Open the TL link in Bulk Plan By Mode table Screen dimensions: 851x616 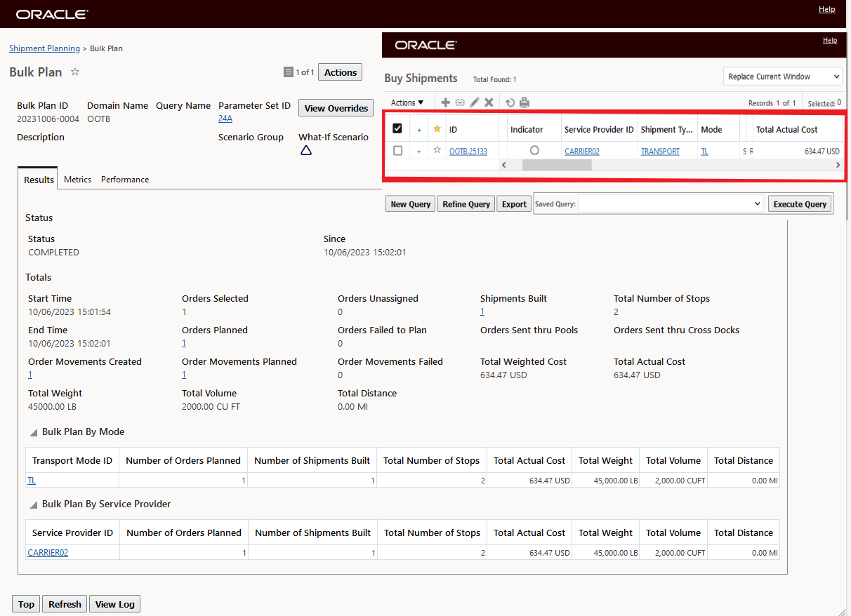[x=32, y=481]
